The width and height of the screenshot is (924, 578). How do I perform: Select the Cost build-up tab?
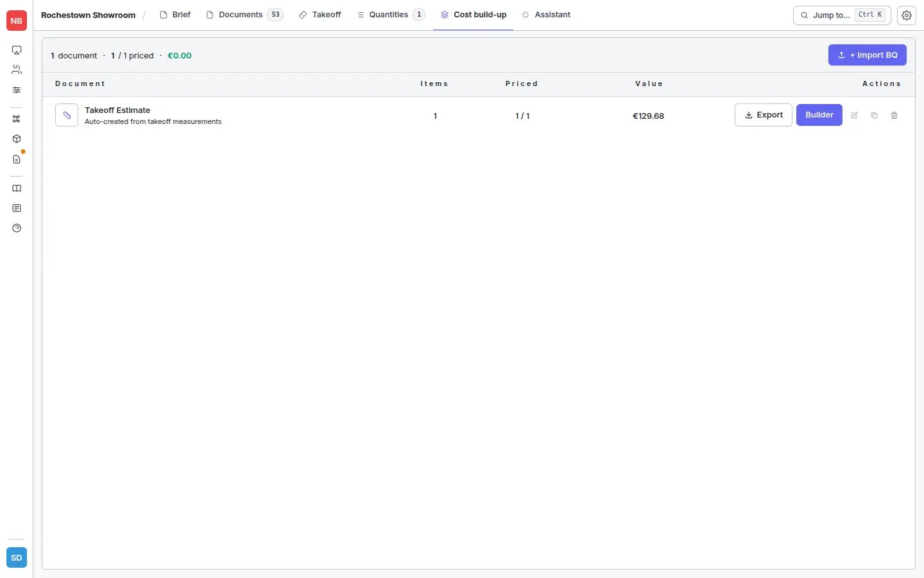pos(474,15)
